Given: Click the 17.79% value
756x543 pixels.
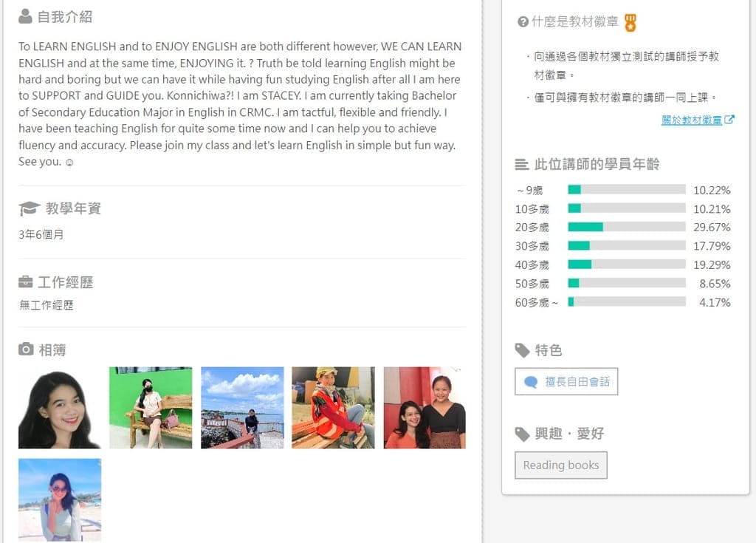Looking at the screenshot, I should tap(712, 246).
